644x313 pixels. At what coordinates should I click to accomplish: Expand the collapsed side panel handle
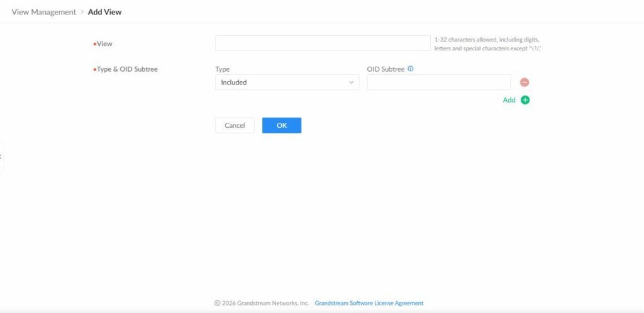(1, 156)
